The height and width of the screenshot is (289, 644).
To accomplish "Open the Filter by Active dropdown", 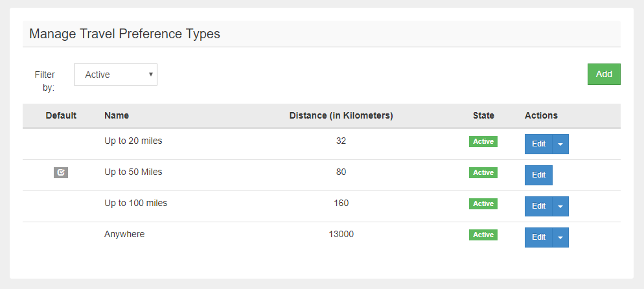I will (115, 75).
